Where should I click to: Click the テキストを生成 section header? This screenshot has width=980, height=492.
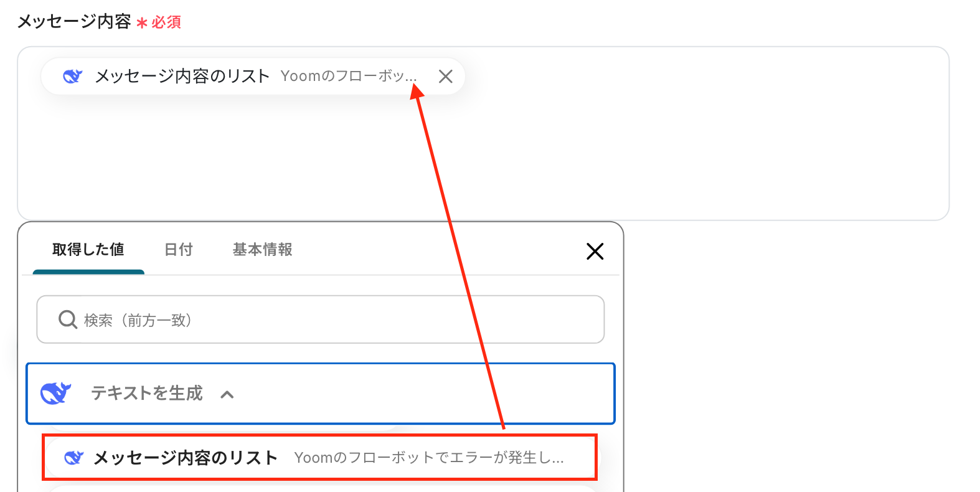pyautogui.click(x=321, y=394)
